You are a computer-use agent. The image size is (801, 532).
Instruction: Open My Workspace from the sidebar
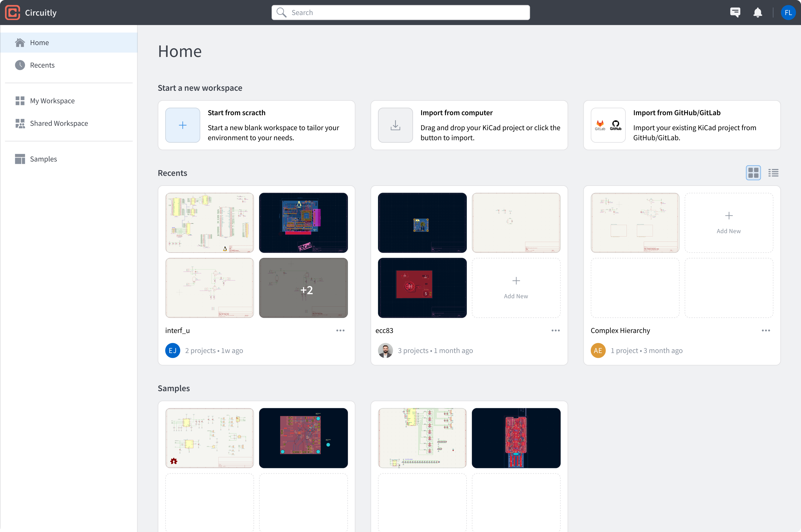point(52,101)
